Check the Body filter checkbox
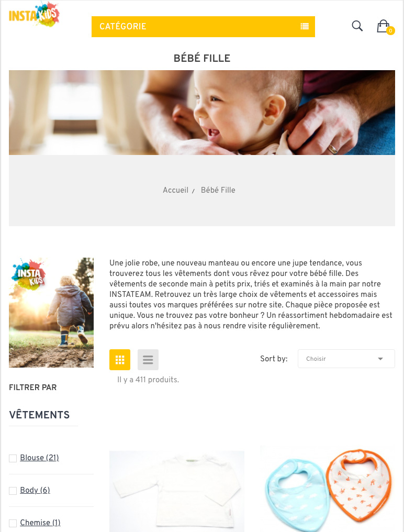Viewport: 404px width, 532px height. point(13,491)
